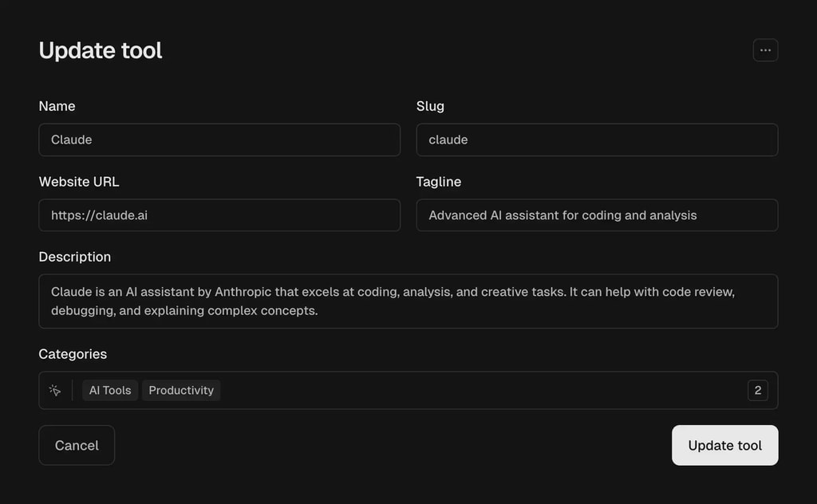Click inside the Description text area
Screen dimensions: 817x504
pos(408,301)
